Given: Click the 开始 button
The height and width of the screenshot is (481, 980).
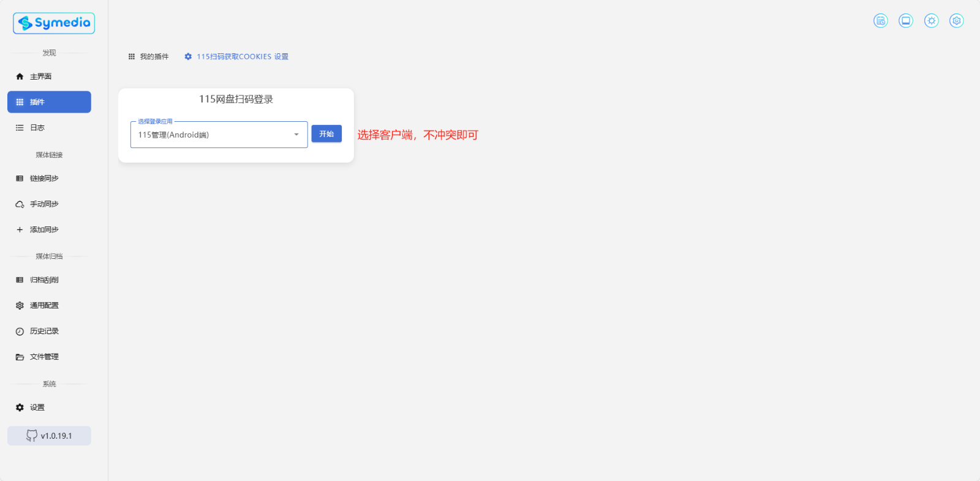Looking at the screenshot, I should (x=326, y=134).
